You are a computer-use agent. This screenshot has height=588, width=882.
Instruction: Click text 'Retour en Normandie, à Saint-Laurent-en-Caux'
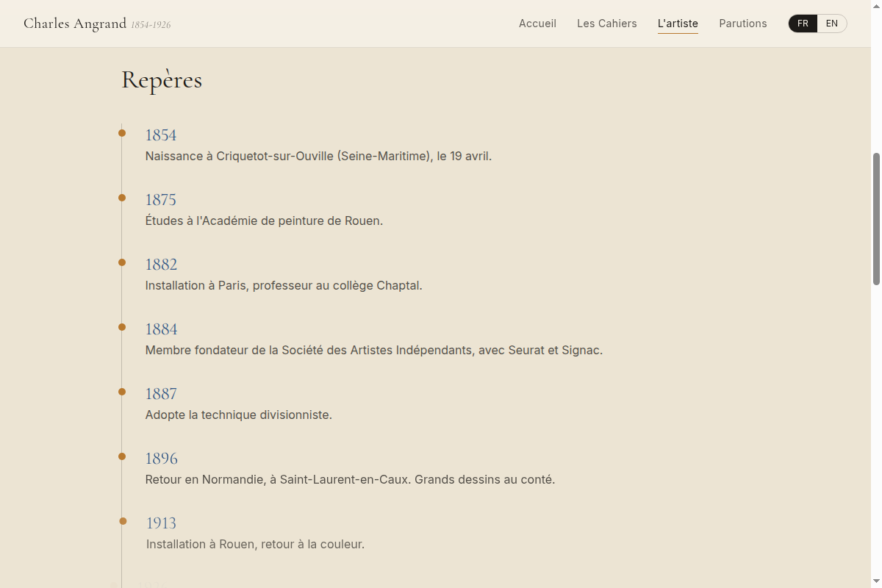tap(279, 479)
